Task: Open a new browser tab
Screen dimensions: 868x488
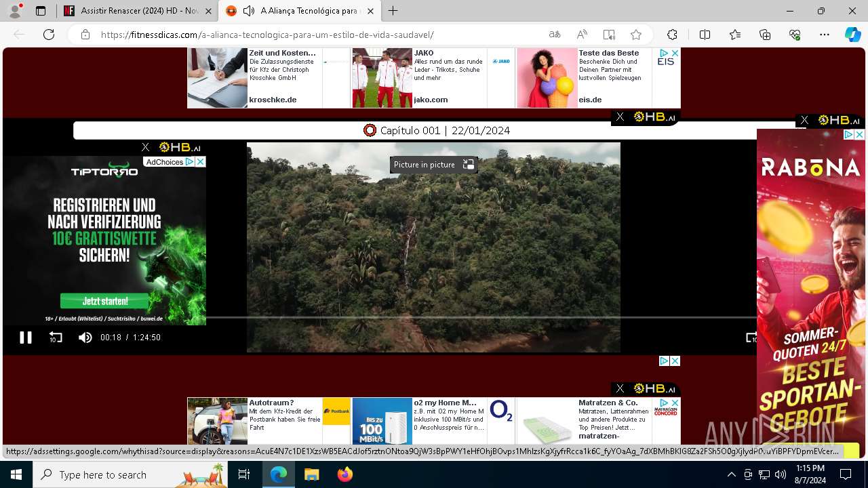Action: 393,11
